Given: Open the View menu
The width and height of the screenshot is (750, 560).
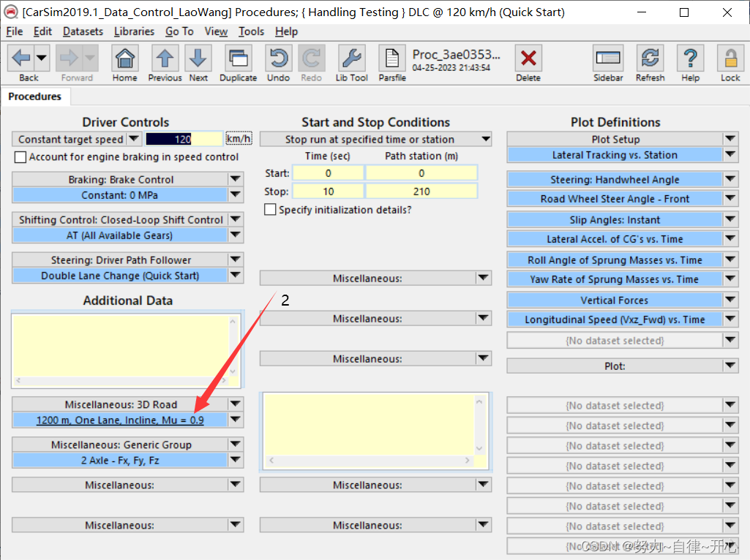Looking at the screenshot, I should 216,31.
